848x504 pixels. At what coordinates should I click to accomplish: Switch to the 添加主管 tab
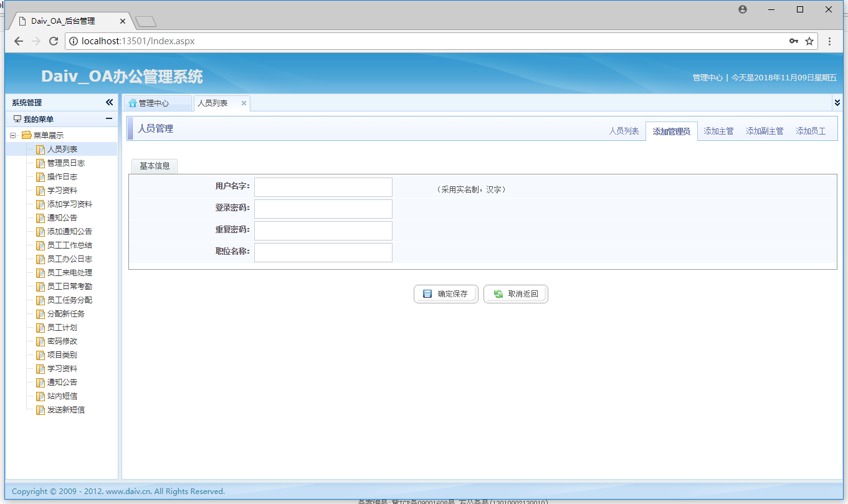(718, 131)
